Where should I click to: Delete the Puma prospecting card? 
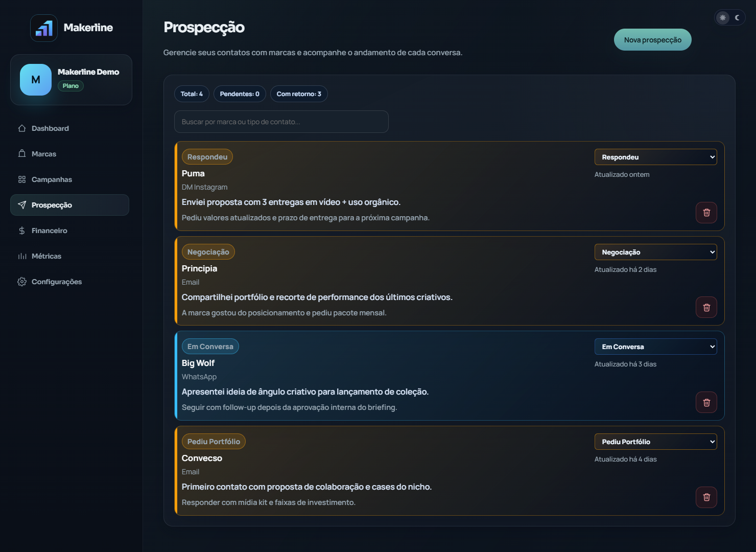706,213
